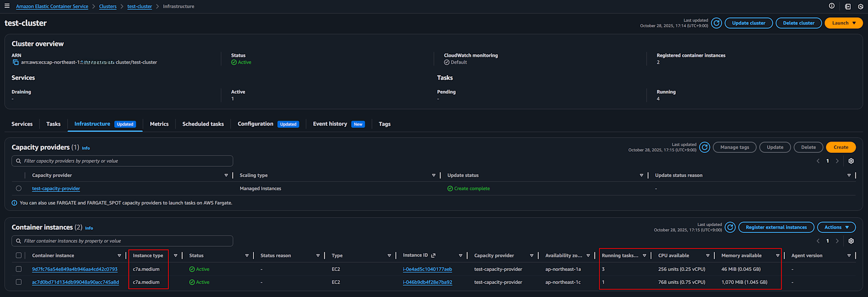Open container instance ac7d0bd71d134db99048a90acc745a8d
Screen dimensions: 868x297
[76, 282]
